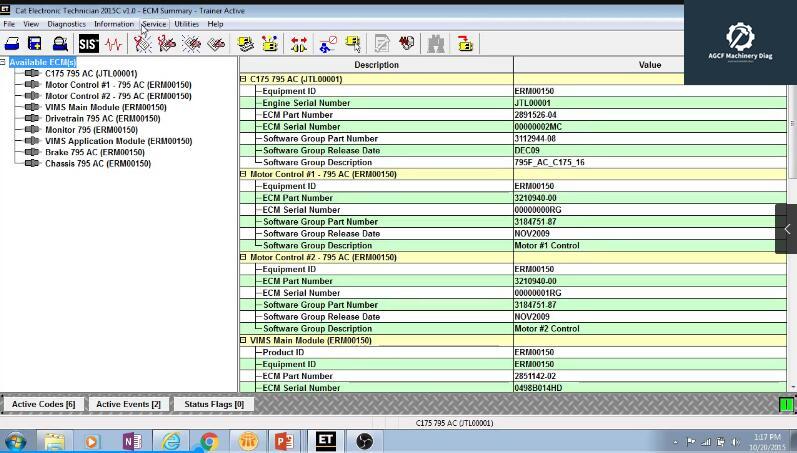Open the Diagnostics menu
The image size is (797, 453).
pyautogui.click(x=67, y=24)
